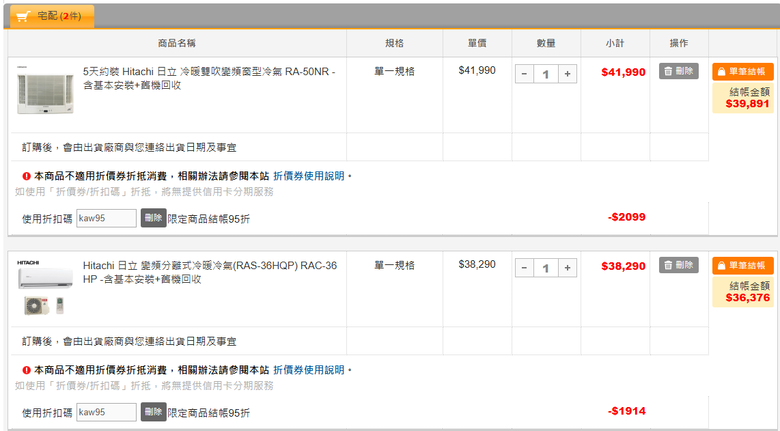This screenshot has width=780, height=431.
Task: Check out the RA-50NR item with 單筆結帳
Action: click(743, 72)
